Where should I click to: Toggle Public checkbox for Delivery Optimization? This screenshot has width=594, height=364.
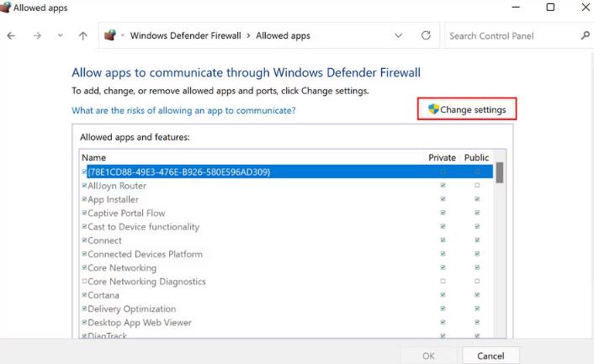(x=477, y=309)
